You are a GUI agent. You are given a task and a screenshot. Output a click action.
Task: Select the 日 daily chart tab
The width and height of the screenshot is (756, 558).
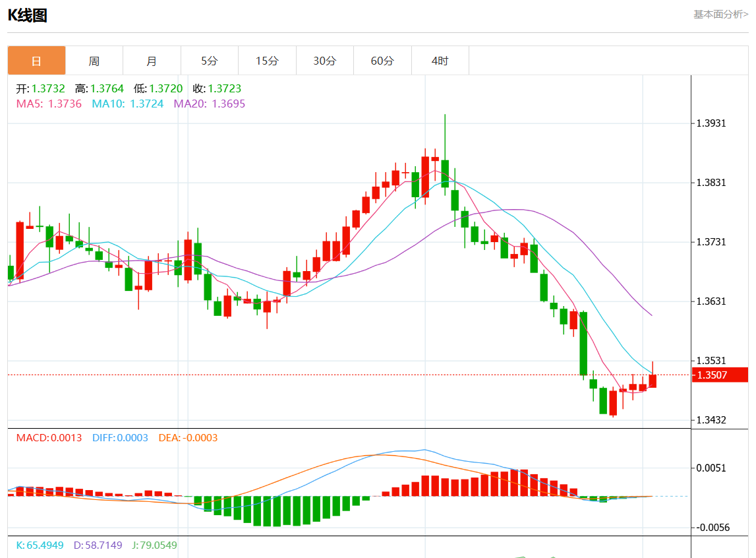pyautogui.click(x=36, y=61)
